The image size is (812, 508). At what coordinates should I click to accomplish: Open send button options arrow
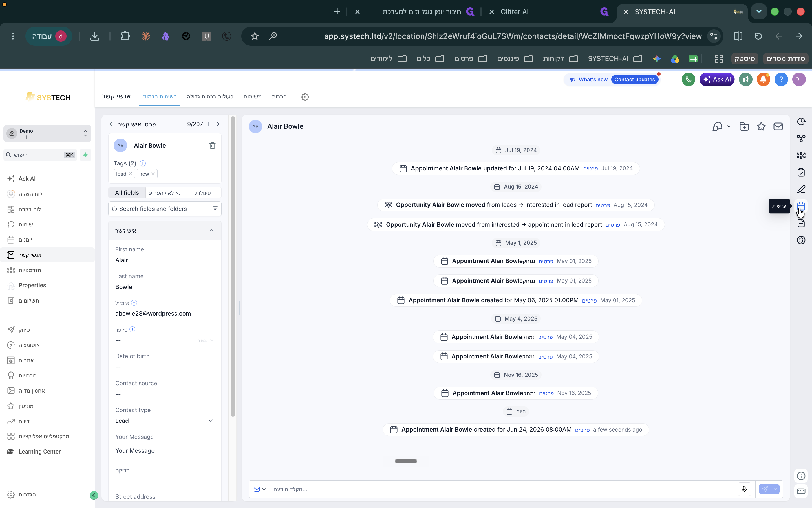coord(775,489)
